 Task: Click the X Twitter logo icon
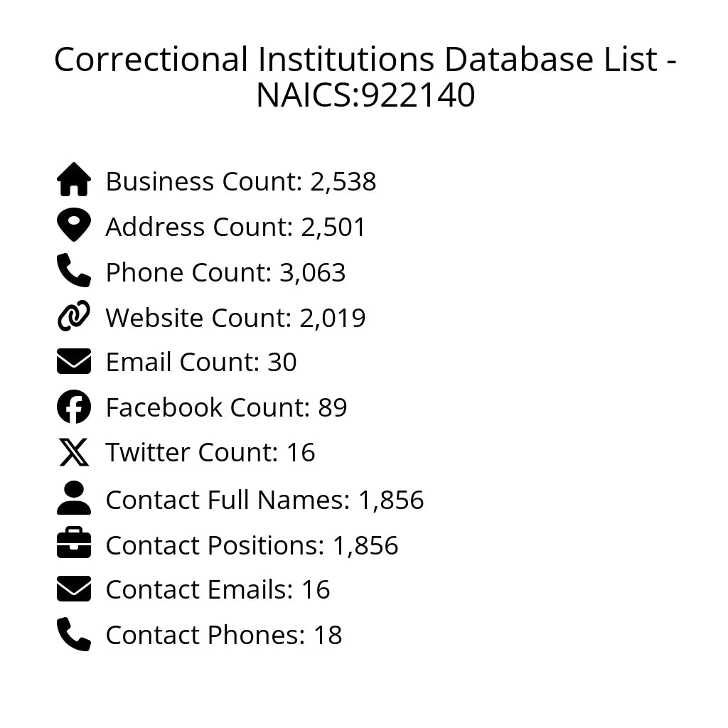point(74,453)
